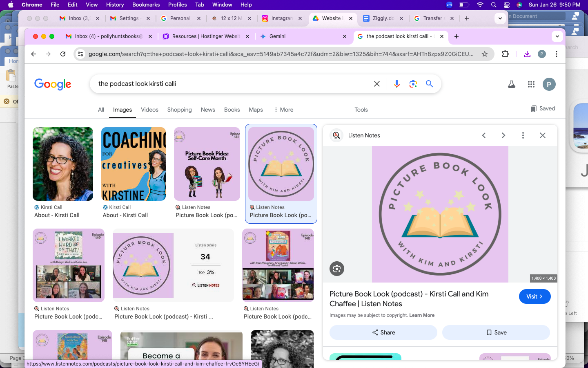This screenshot has height=368, width=588.
Task: Click the Learn More copyright link
Action: click(x=422, y=315)
